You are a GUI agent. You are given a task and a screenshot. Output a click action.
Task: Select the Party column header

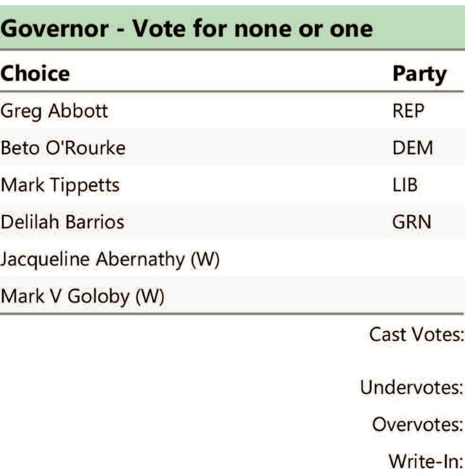[419, 74]
